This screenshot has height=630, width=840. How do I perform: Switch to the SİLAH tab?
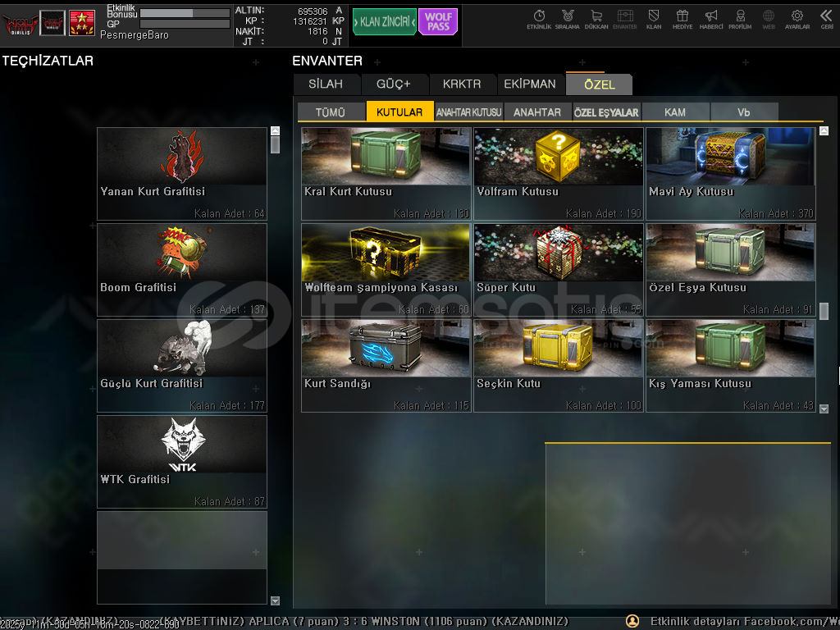326,84
